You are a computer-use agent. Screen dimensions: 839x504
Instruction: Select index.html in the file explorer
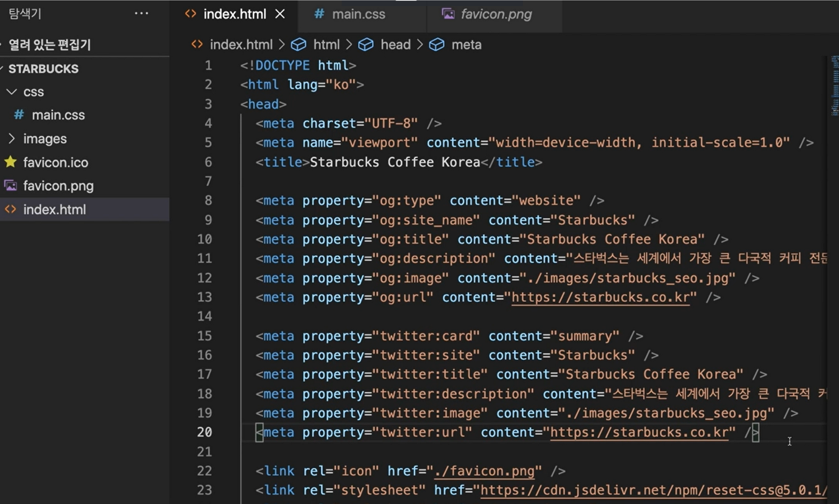pos(54,209)
